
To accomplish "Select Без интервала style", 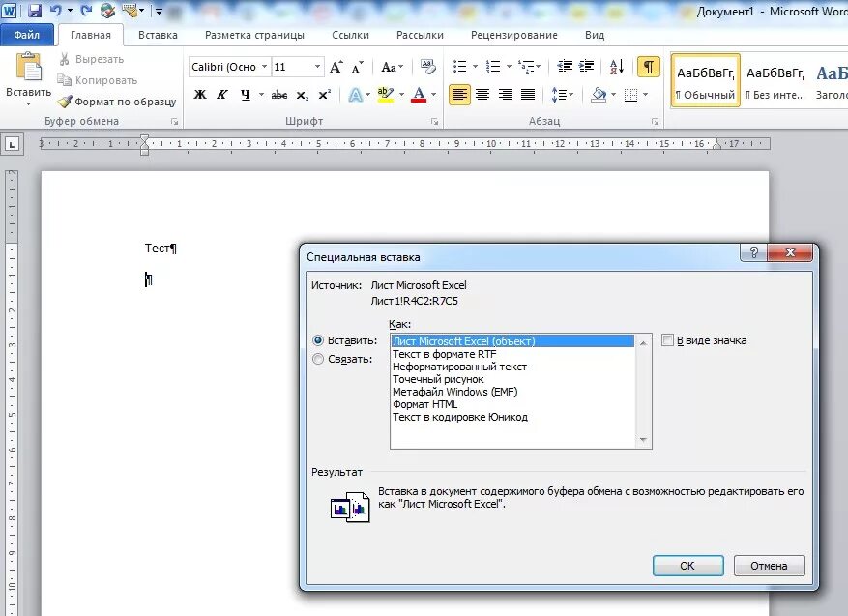I will [775, 80].
